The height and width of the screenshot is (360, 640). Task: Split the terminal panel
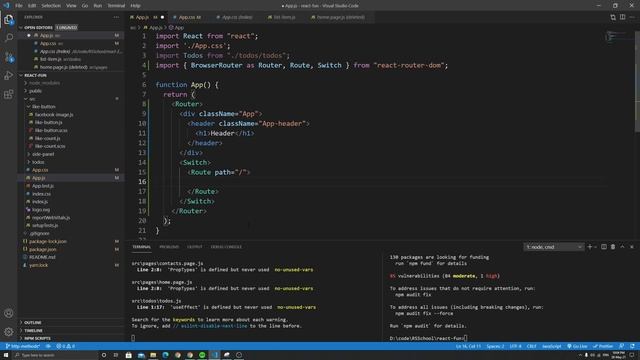click(604, 247)
